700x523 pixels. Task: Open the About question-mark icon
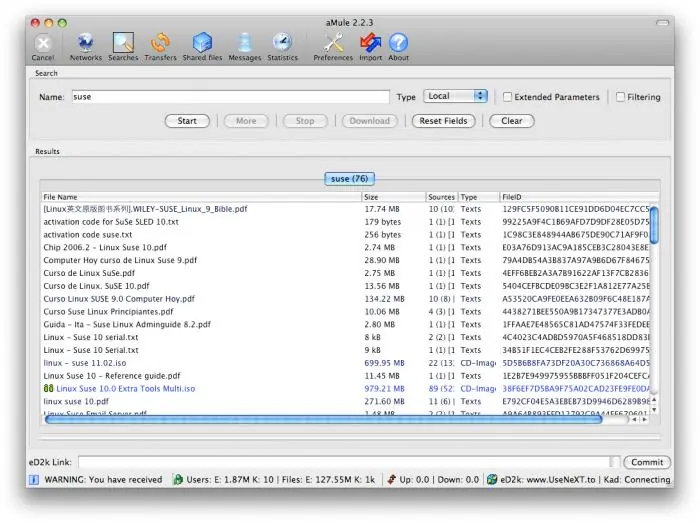click(398, 43)
